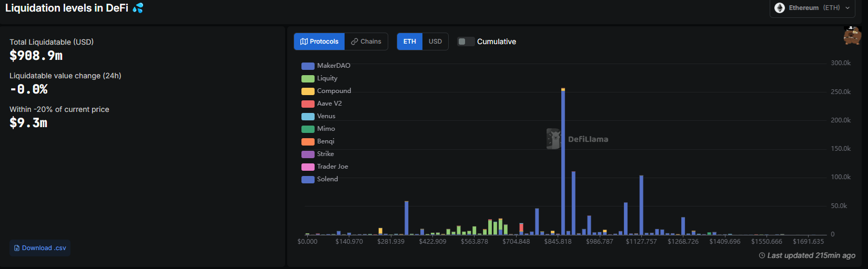Toggle Compound yellow legend swatch
868x269 pixels.
point(308,91)
